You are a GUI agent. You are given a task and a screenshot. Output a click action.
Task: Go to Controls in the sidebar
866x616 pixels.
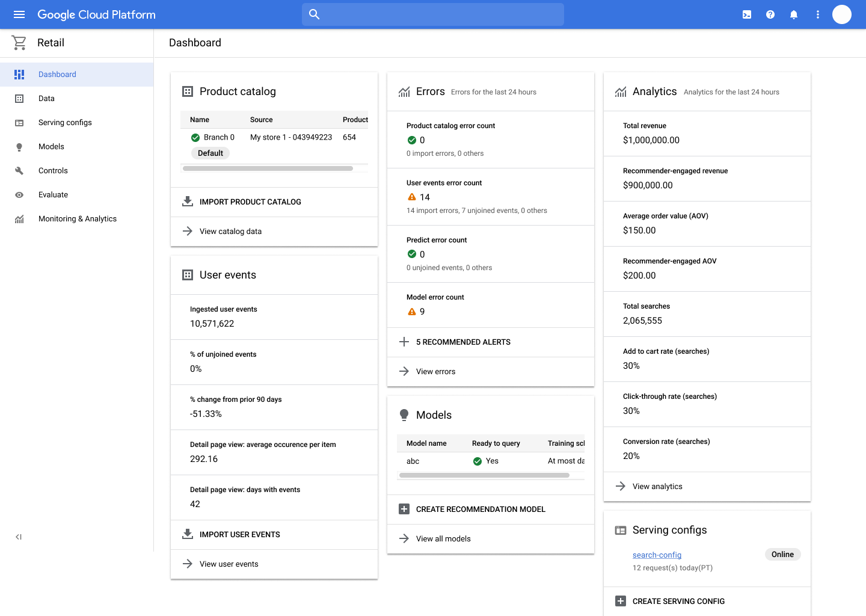pyautogui.click(x=77, y=171)
